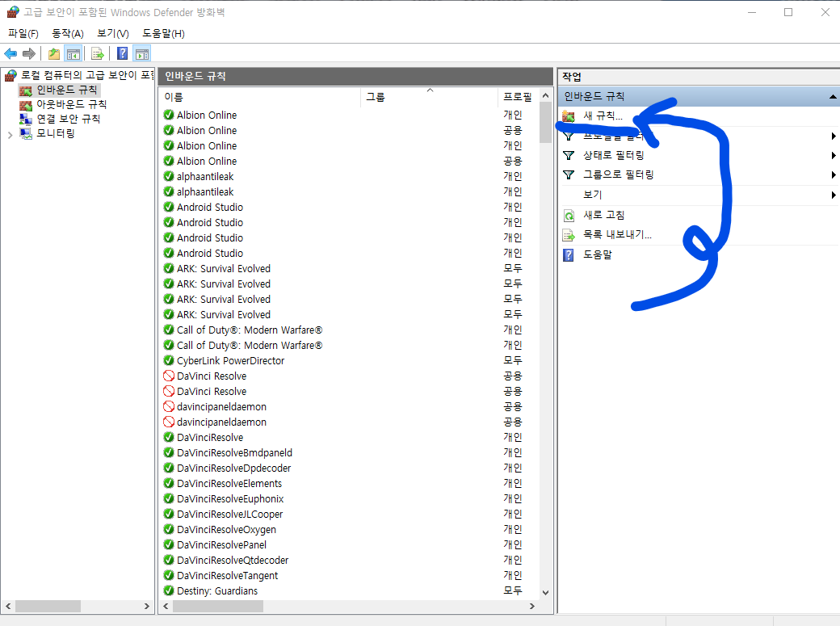Viewport: 840px width, 626px height.
Task: Open submenu arrow for 보기 action
Action: click(834, 195)
